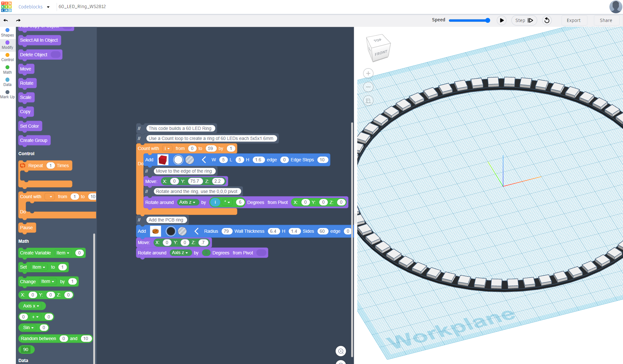Open the variable i dropdown in Count with
The width and height of the screenshot is (623, 364).
coord(167,148)
